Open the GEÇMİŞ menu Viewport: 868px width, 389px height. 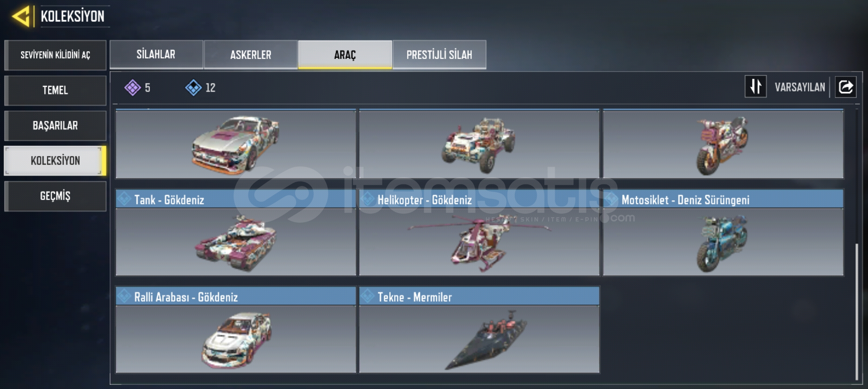[x=55, y=196]
